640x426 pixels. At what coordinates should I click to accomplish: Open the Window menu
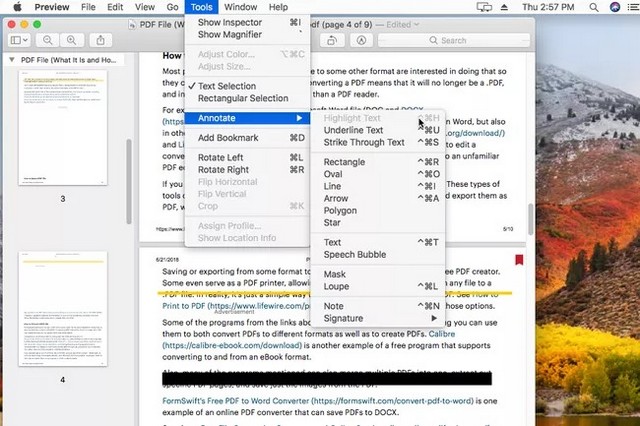pos(240,7)
